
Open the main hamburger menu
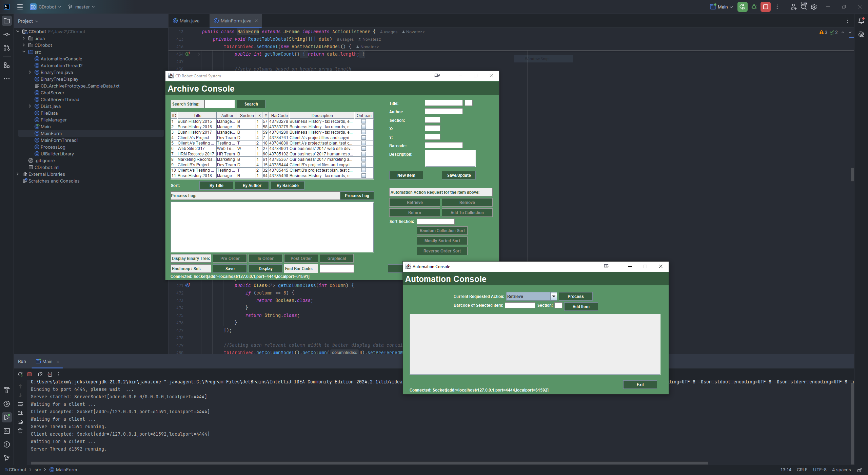click(x=20, y=7)
